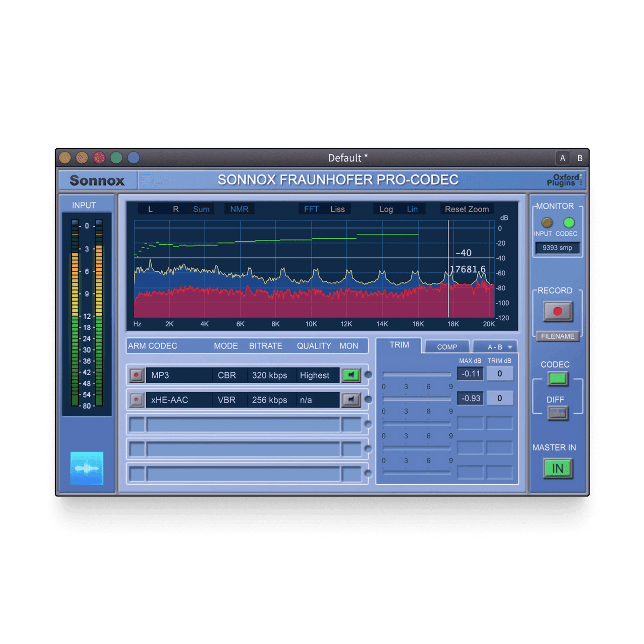This screenshot has width=644, height=644.
Task: Open MP3 codec type dropdown
Action: tap(179, 375)
